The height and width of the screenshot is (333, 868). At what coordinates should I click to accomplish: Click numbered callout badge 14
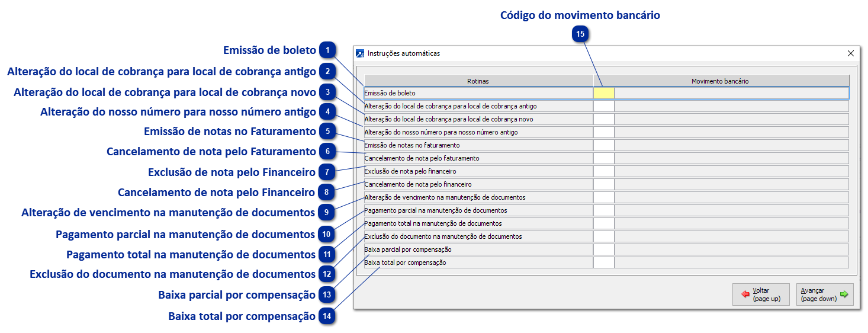[x=327, y=316]
